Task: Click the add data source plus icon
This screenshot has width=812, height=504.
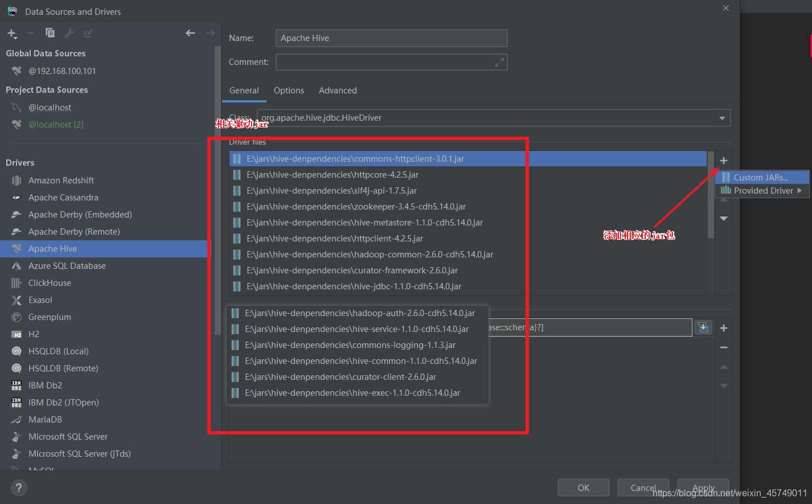Action: tap(11, 34)
